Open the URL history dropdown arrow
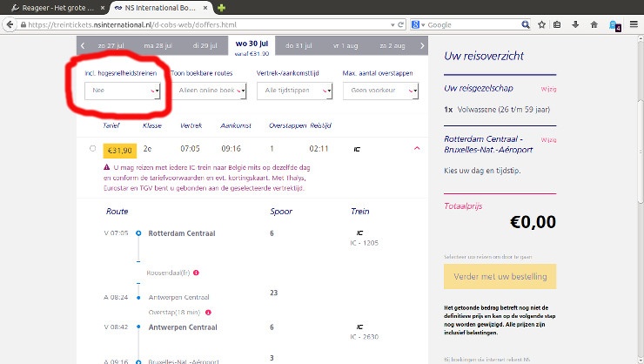644x364 pixels. click(392, 24)
